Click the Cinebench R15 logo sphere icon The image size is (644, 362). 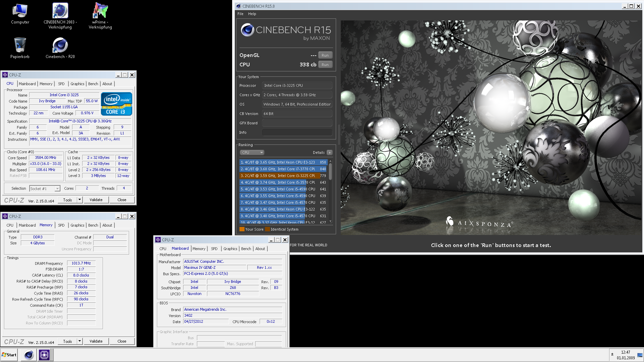tap(247, 30)
